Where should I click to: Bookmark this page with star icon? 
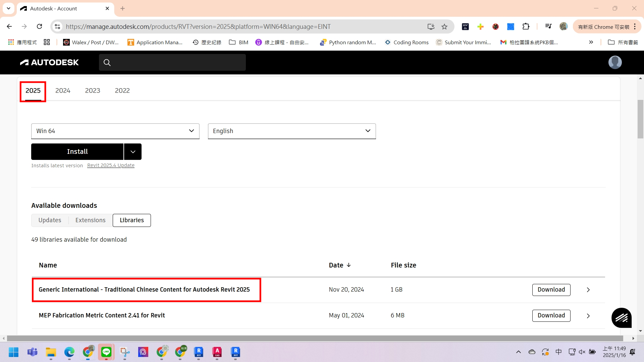coord(444,27)
